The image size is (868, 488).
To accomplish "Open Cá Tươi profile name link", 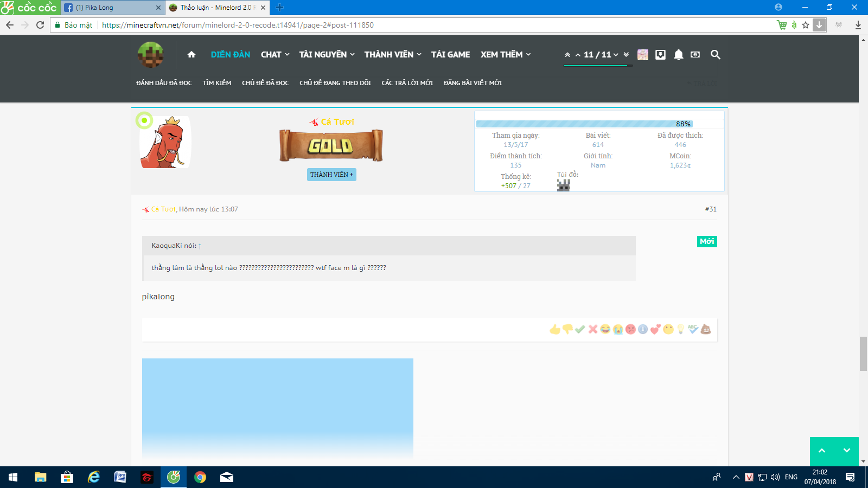I will [x=337, y=122].
